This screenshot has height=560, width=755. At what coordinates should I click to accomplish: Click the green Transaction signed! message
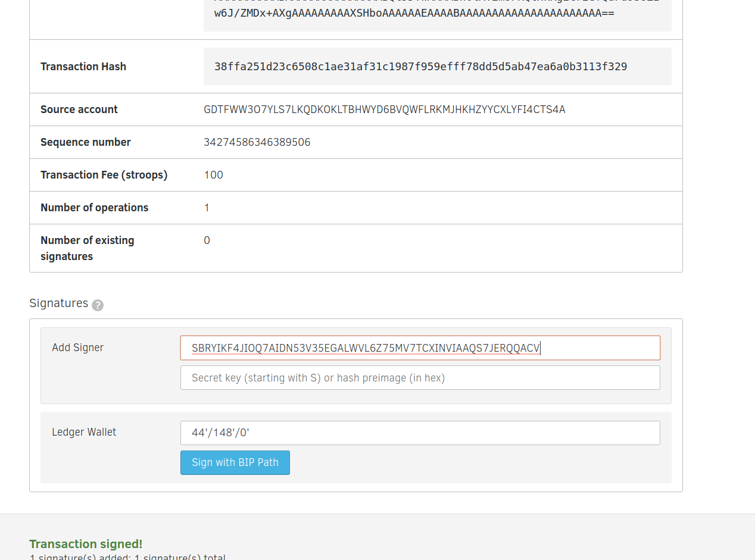(86, 544)
